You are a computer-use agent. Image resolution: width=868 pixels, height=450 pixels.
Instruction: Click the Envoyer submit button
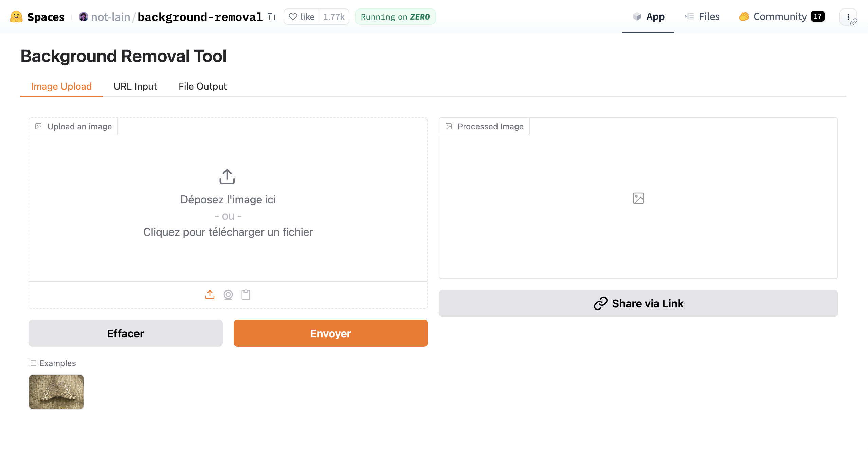pos(331,333)
